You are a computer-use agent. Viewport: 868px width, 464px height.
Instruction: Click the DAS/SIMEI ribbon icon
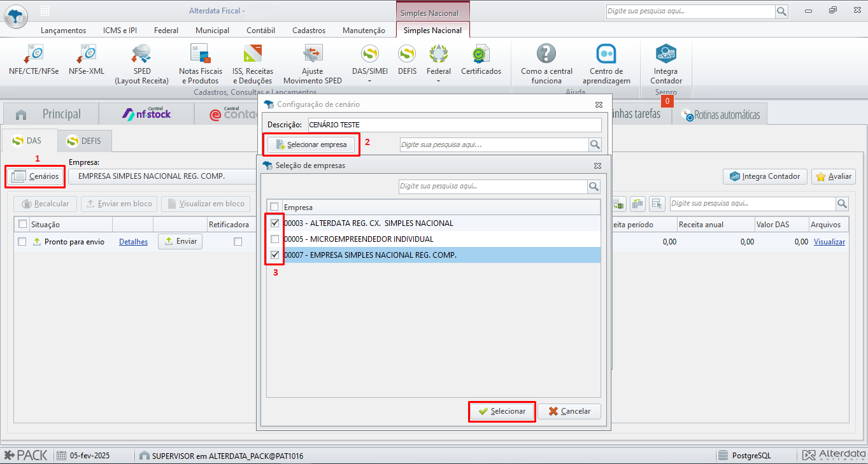370,53
